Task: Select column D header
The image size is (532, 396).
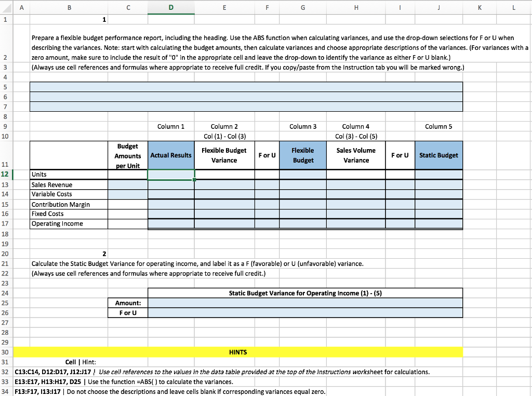Action: pos(171,7)
